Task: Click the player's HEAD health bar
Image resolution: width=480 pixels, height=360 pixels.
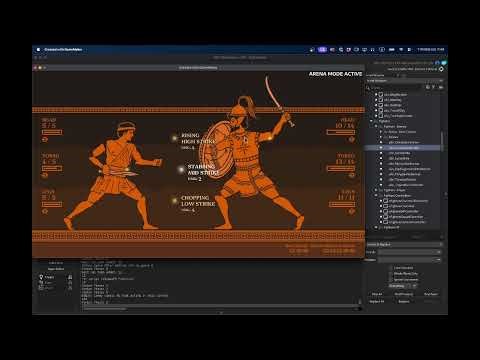Action: (x=52, y=132)
